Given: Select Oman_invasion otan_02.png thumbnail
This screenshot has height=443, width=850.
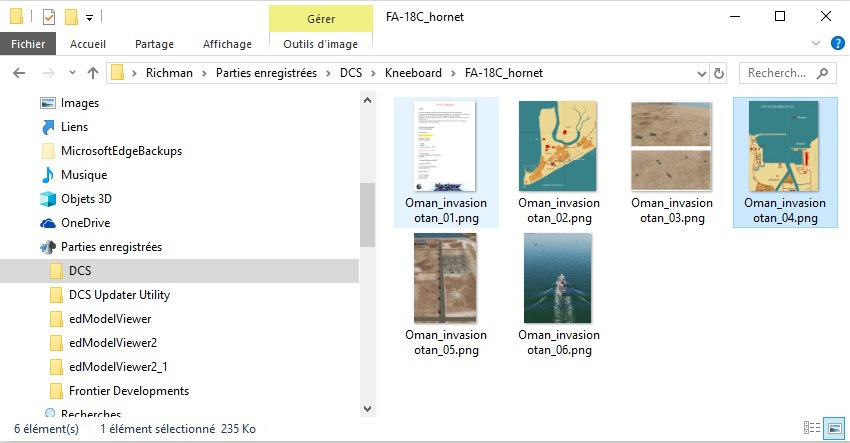Looking at the screenshot, I should (559, 161).
